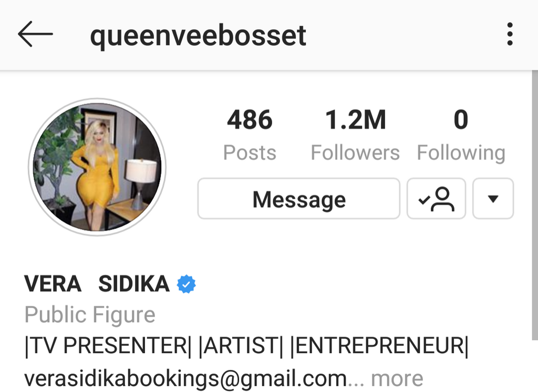
Task: Click the scrollbar on the right edge
Action: (x=534, y=205)
